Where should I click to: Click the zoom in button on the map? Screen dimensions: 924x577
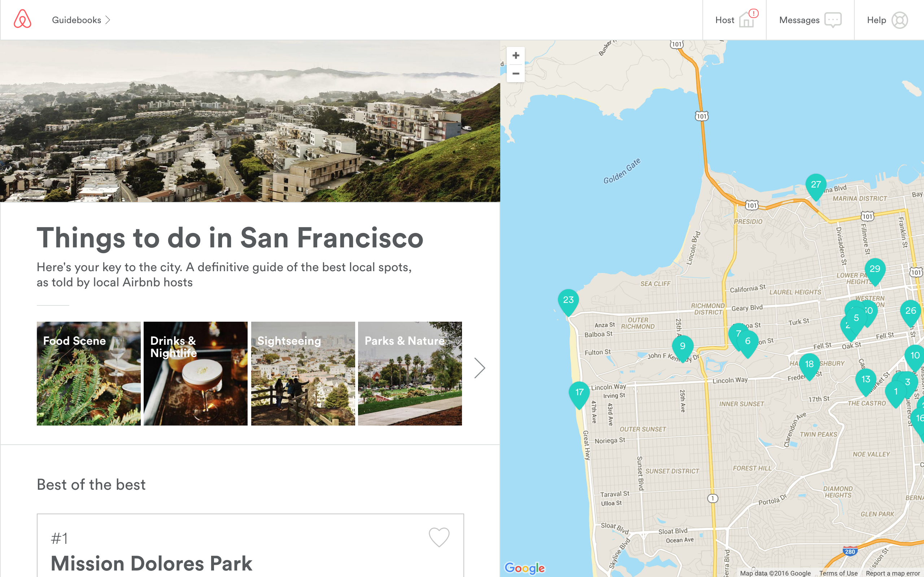515,55
